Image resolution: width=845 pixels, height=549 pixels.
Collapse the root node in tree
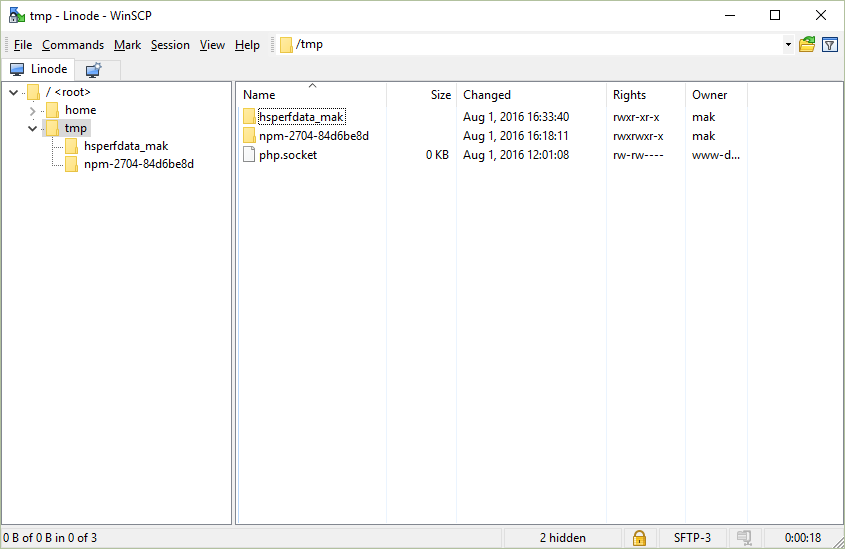point(14,92)
